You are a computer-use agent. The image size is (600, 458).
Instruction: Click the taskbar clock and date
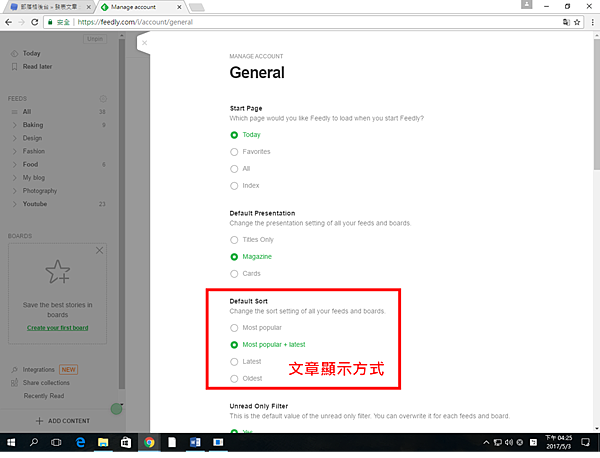(x=559, y=443)
